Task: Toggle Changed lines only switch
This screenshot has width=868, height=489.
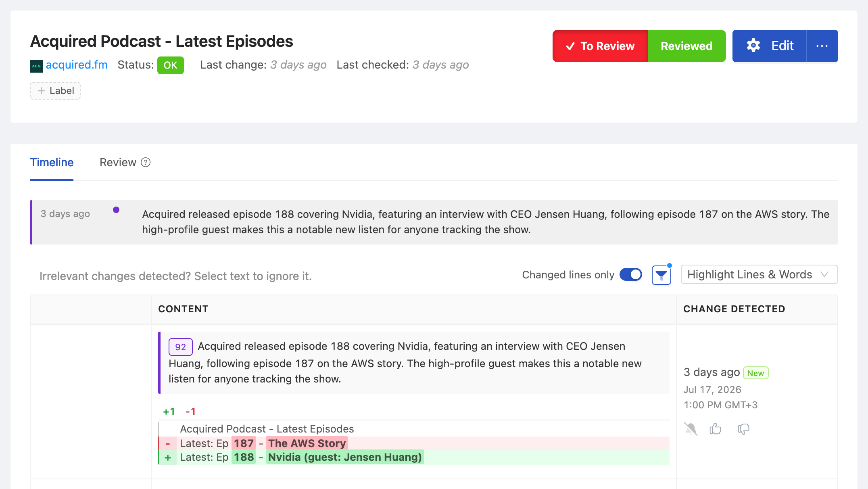Action: [x=631, y=275]
